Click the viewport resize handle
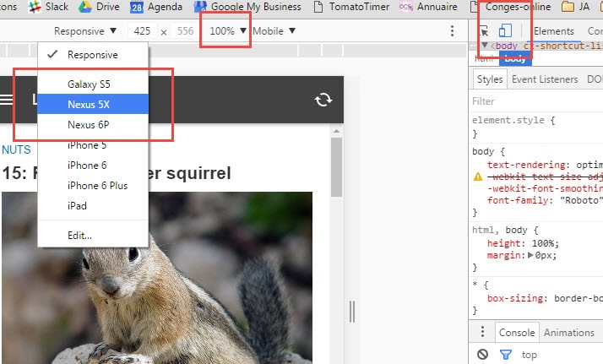 (352, 312)
